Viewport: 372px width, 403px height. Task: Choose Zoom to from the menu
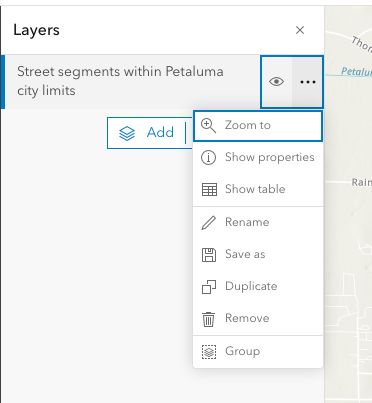tap(258, 126)
